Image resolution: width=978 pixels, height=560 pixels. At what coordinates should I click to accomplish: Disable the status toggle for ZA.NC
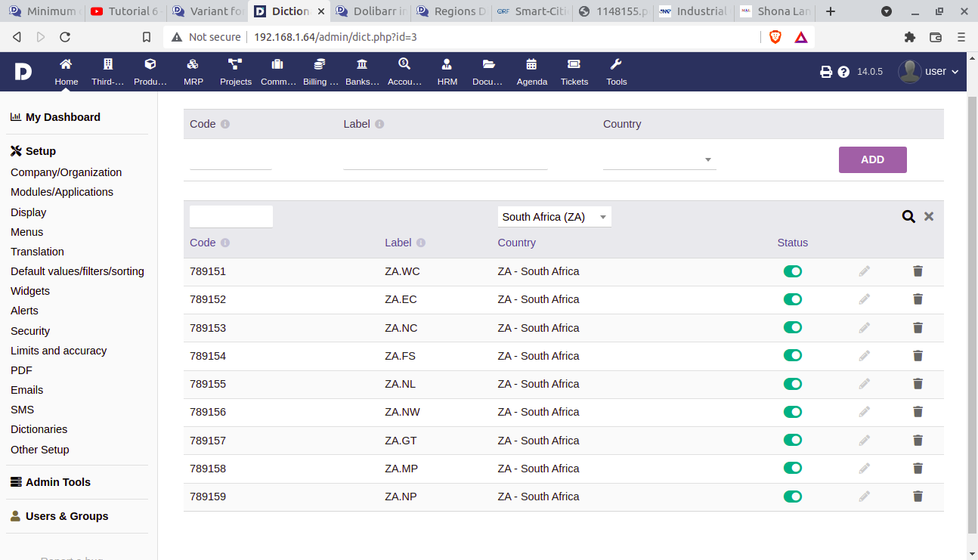(792, 328)
